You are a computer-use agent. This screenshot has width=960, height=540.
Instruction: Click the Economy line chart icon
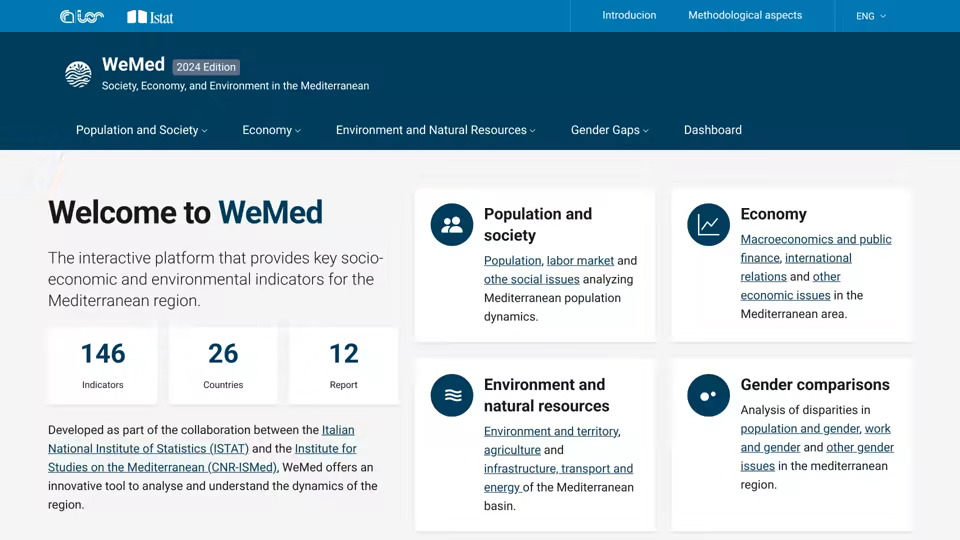(x=708, y=225)
